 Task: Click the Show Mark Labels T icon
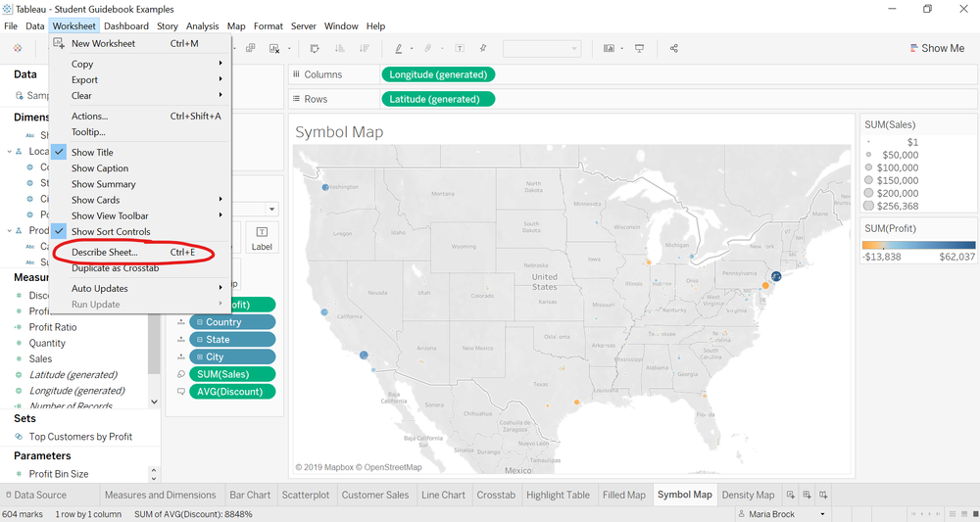pyautogui.click(x=460, y=48)
